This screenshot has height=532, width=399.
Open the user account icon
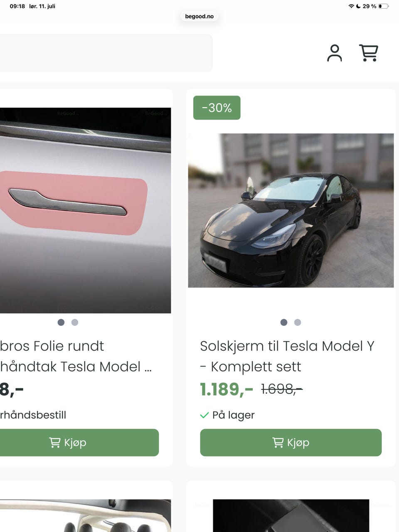335,53
